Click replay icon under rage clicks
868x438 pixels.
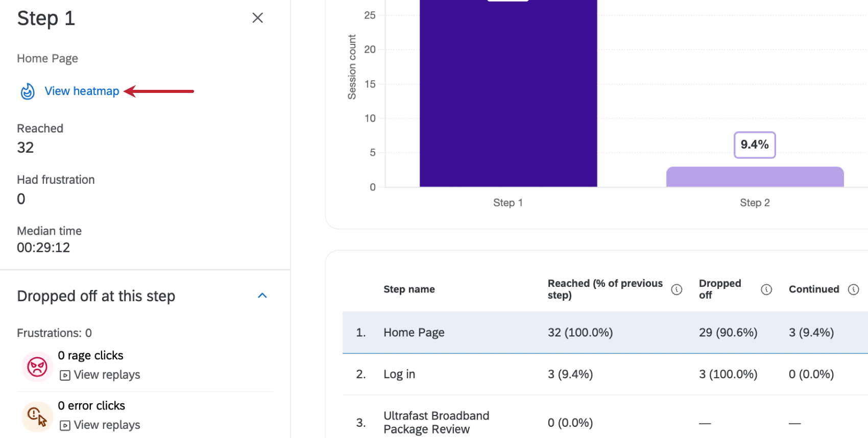point(65,375)
